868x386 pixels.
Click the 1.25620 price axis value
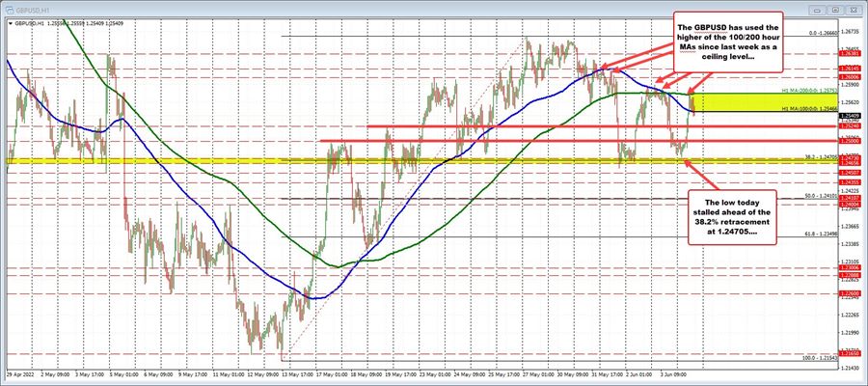[851, 102]
